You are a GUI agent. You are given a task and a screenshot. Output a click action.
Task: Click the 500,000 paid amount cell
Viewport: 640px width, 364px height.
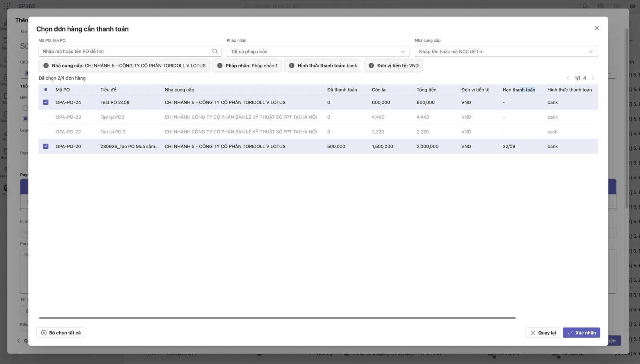(336, 147)
